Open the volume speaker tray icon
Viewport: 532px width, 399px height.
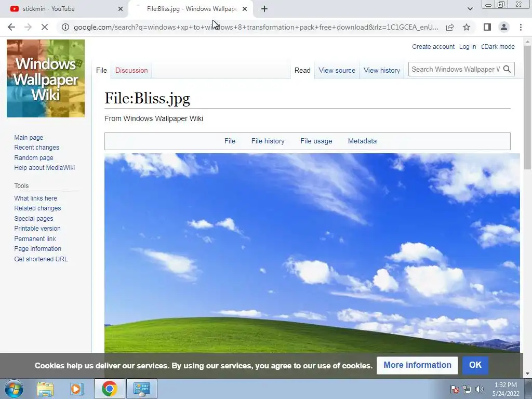point(480,389)
